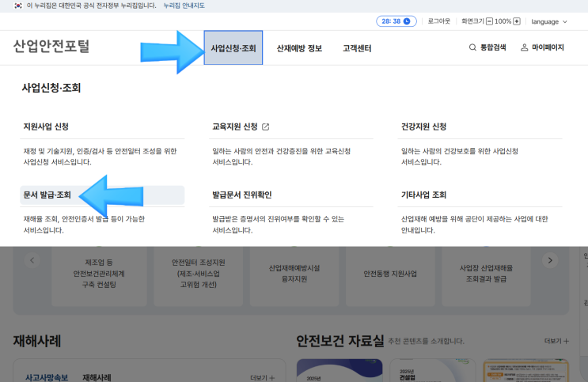Click the 산업안전포털 logo

point(51,47)
